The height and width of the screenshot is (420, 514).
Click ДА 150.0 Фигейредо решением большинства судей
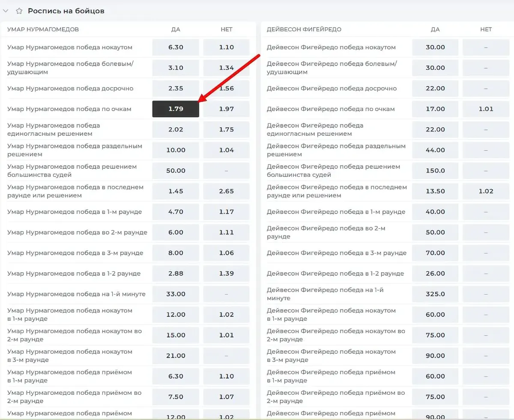coord(435,170)
